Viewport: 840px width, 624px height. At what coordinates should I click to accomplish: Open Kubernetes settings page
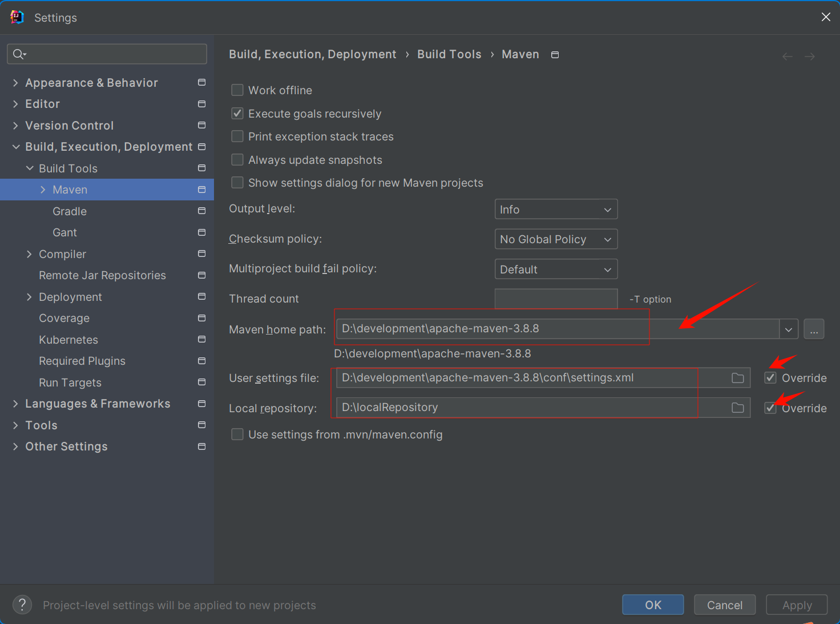68,340
